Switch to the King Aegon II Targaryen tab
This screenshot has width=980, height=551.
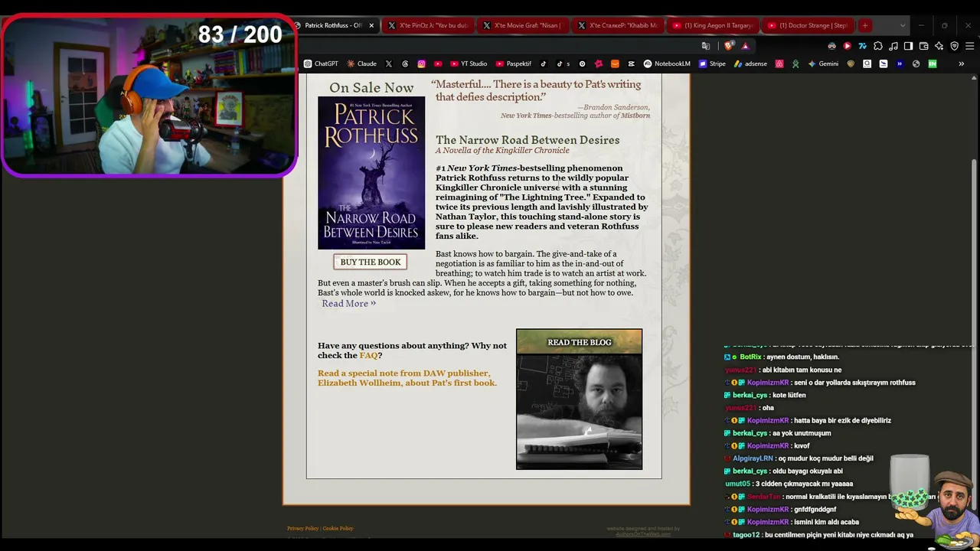tap(713, 25)
